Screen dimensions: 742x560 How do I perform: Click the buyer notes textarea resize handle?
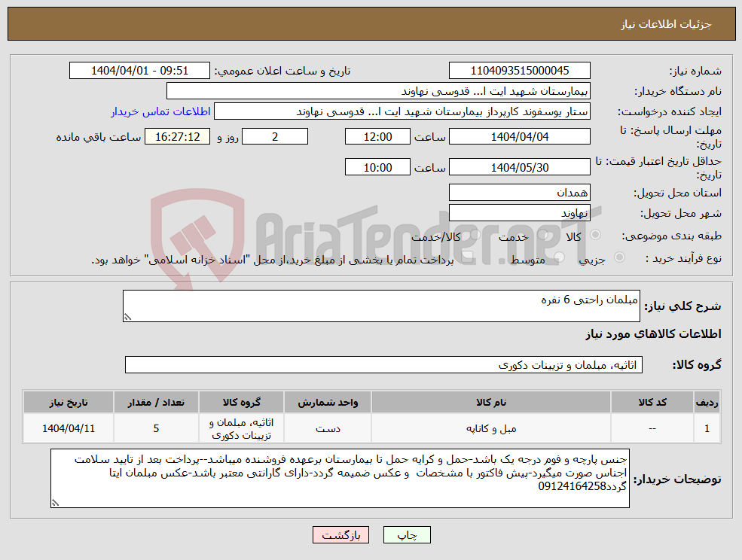click(x=55, y=504)
